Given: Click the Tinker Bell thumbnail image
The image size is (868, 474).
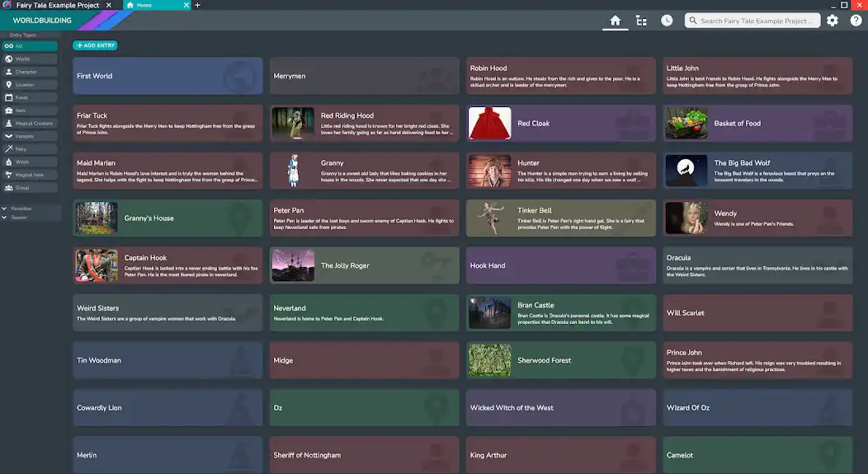Looking at the screenshot, I should pyautogui.click(x=489, y=218).
